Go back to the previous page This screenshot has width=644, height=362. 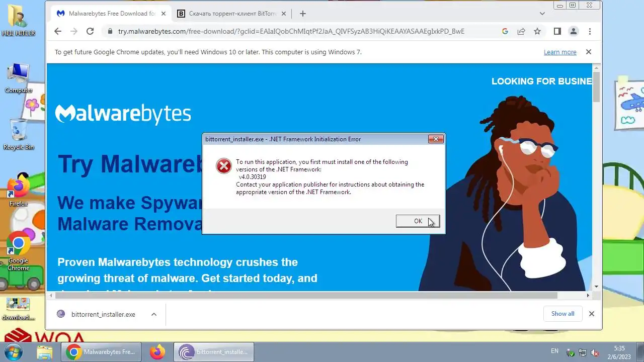pyautogui.click(x=57, y=31)
